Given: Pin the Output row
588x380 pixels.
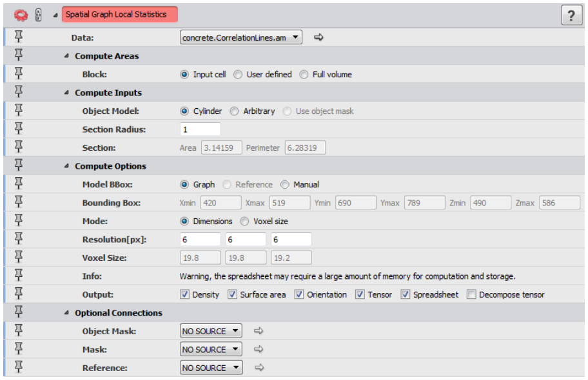Looking at the screenshot, I should pyautogui.click(x=18, y=294).
